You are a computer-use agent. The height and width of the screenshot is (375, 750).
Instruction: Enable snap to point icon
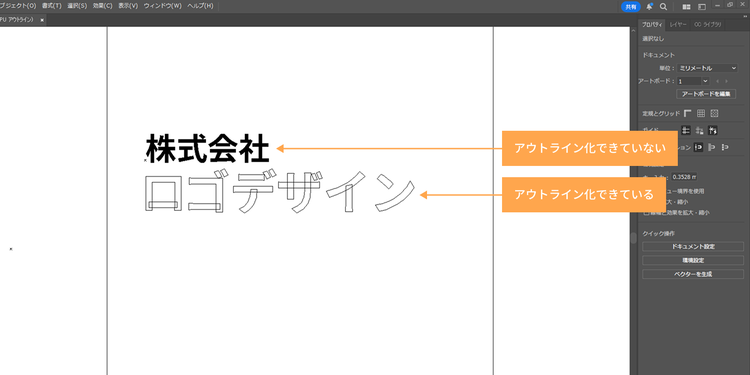[x=698, y=147]
